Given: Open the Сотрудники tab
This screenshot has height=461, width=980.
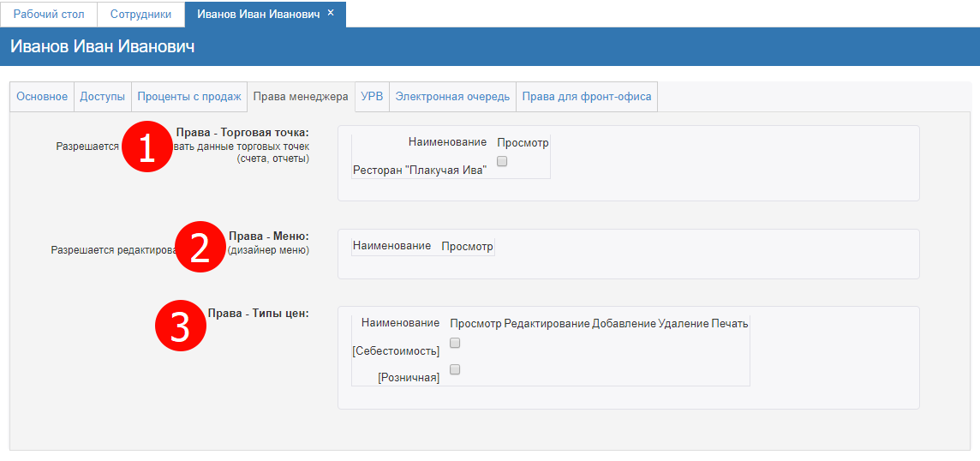Looking at the screenshot, I should tap(140, 14).
